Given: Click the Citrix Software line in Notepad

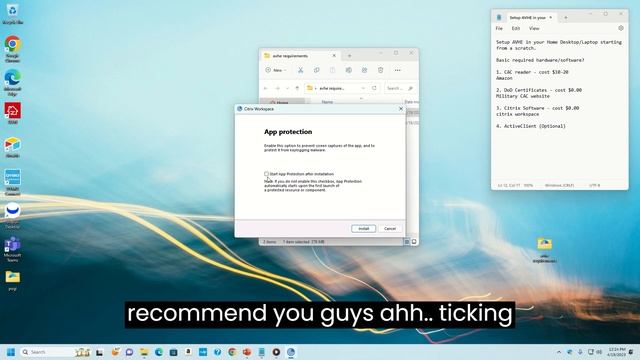Looking at the screenshot, I should (x=538, y=108).
